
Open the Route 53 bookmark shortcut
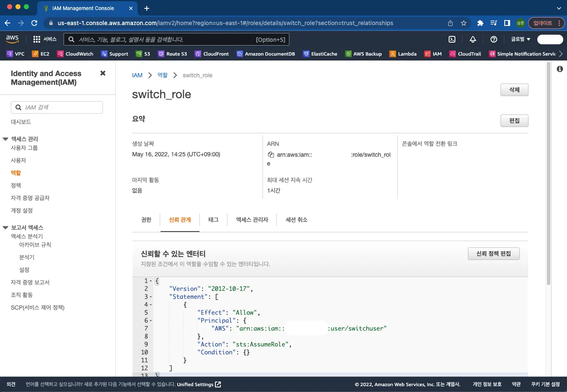point(172,54)
